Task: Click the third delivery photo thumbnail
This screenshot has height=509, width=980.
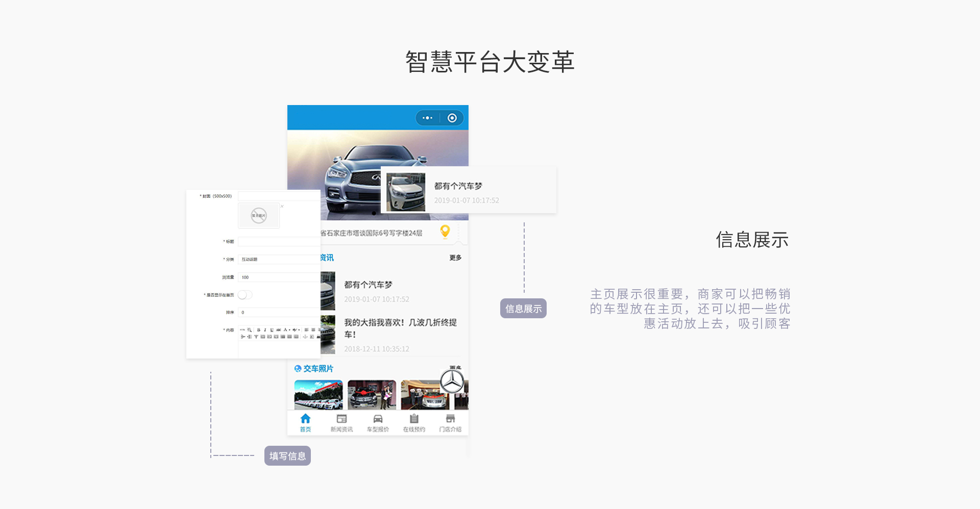Action: pos(425,395)
